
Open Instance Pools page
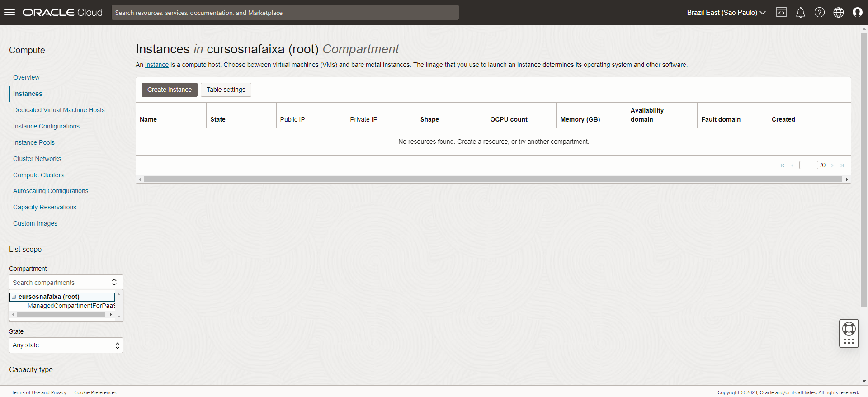[34, 142]
